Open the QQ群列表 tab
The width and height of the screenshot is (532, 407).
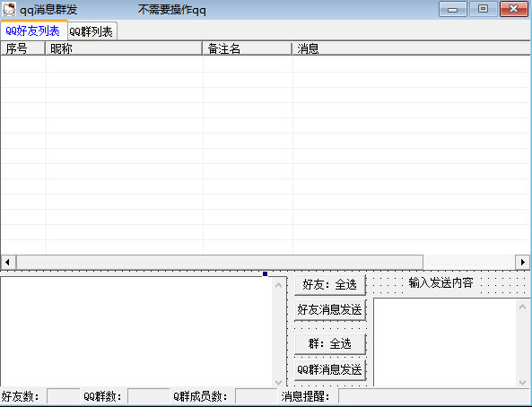92,31
